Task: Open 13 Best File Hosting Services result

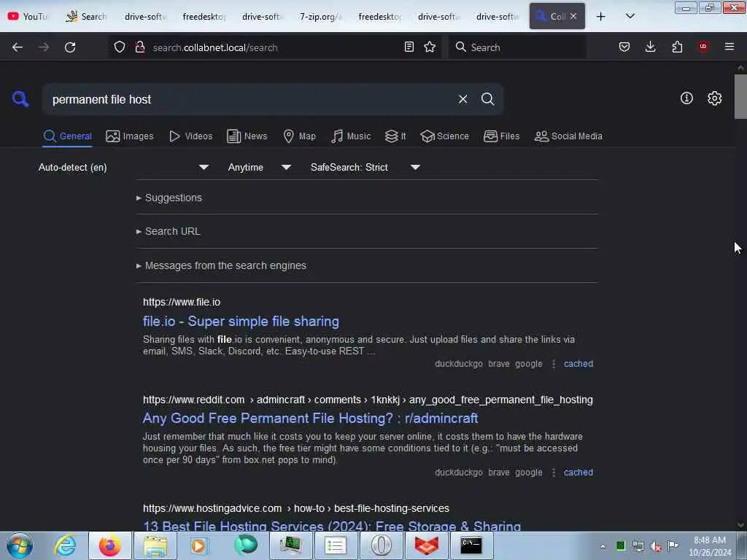Action: pos(332,526)
